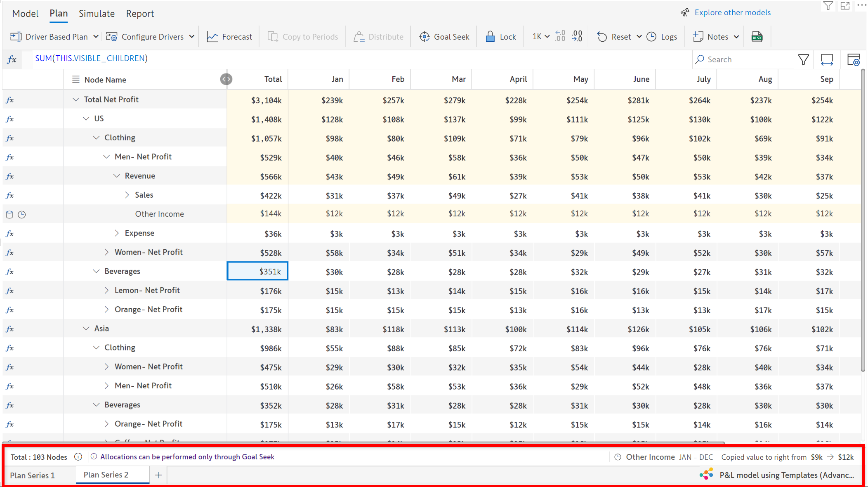Expand the Sales node
The image size is (868, 487).
[127, 195]
